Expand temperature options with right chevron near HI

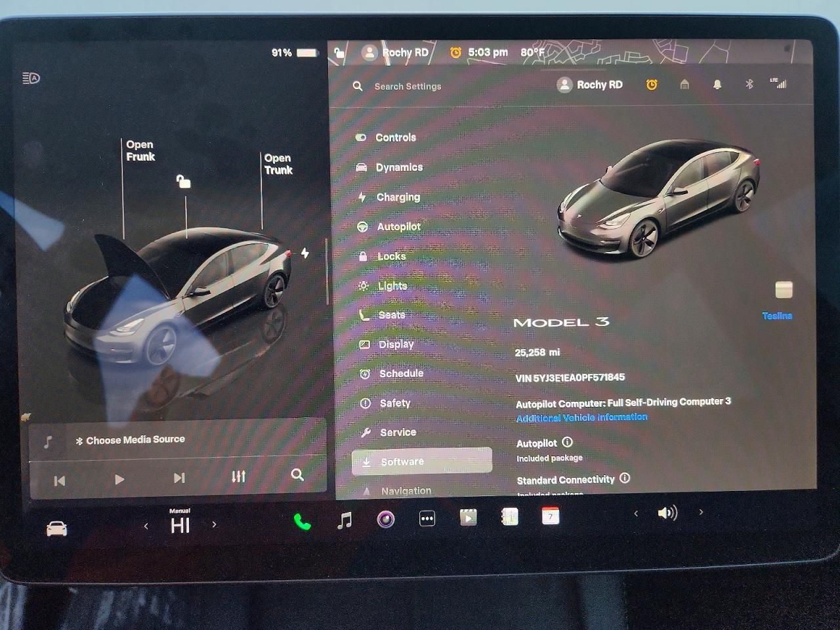tap(214, 525)
